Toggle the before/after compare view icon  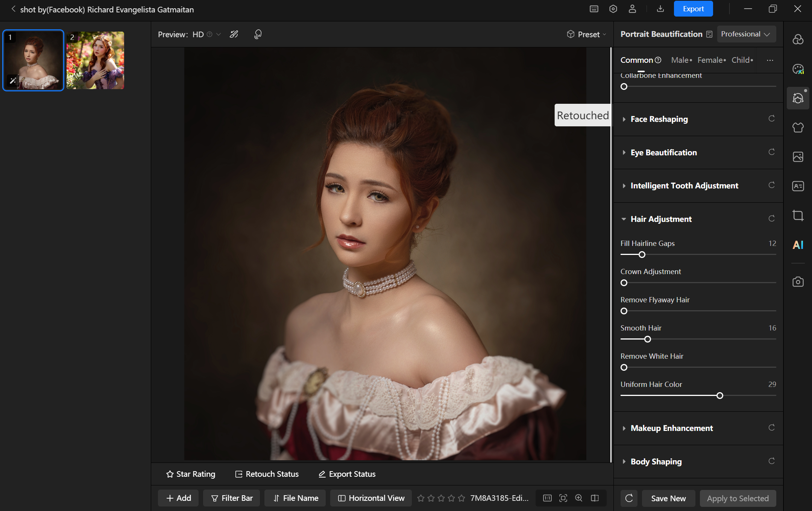[595, 498]
